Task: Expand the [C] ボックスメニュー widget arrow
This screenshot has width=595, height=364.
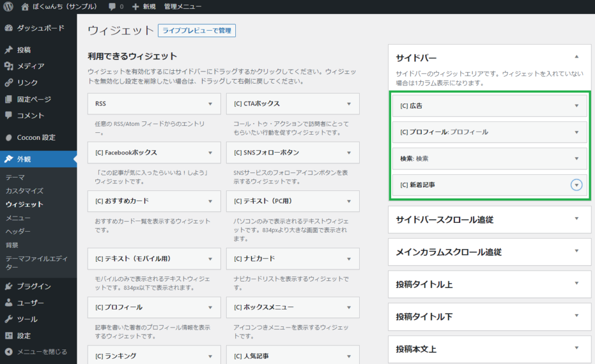Action: click(349, 308)
